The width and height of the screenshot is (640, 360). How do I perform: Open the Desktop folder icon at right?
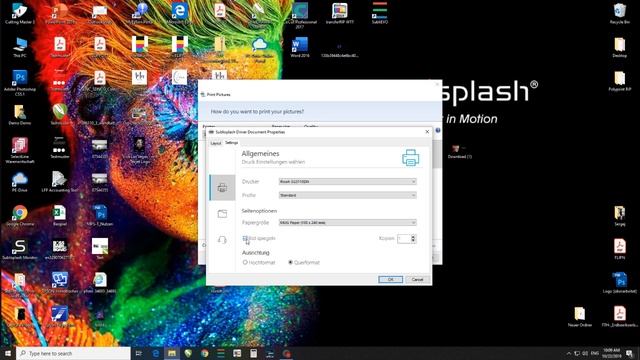[x=620, y=47]
